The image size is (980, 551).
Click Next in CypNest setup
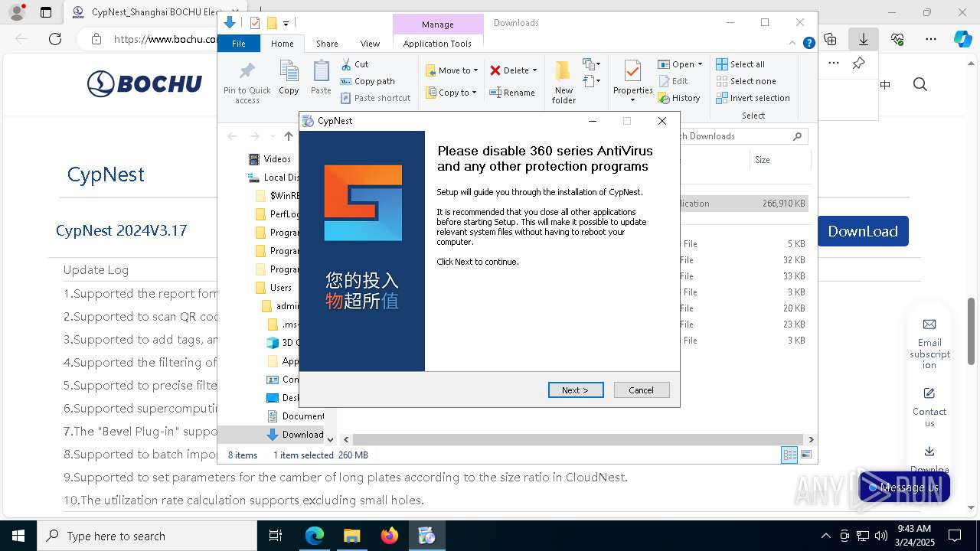(x=576, y=390)
